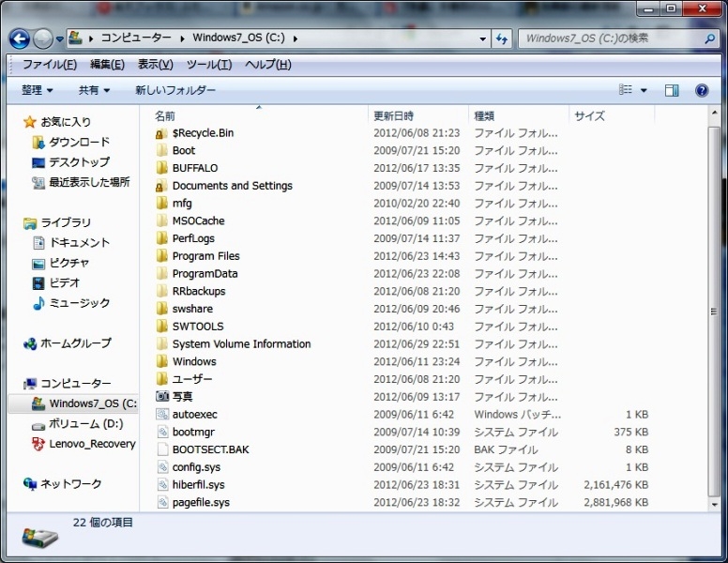Select ボリューム (D:) drive in sidebar
Image resolution: width=728 pixels, height=563 pixels.
[77, 424]
